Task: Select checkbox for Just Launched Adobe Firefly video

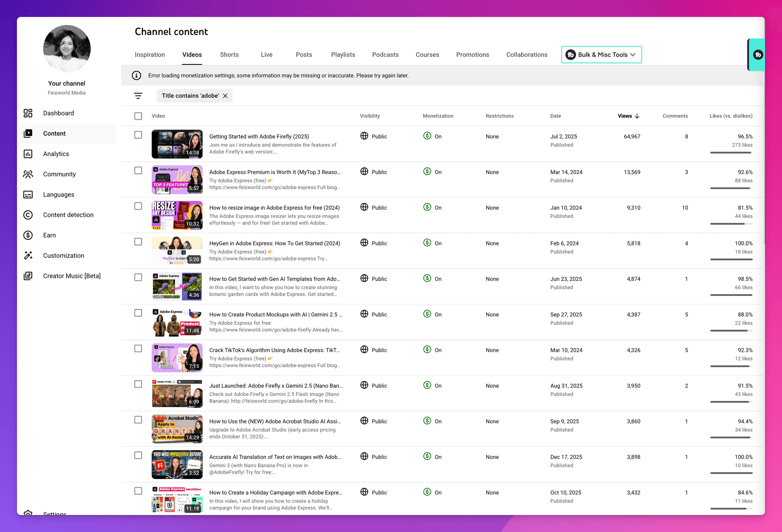Action: tap(138, 384)
